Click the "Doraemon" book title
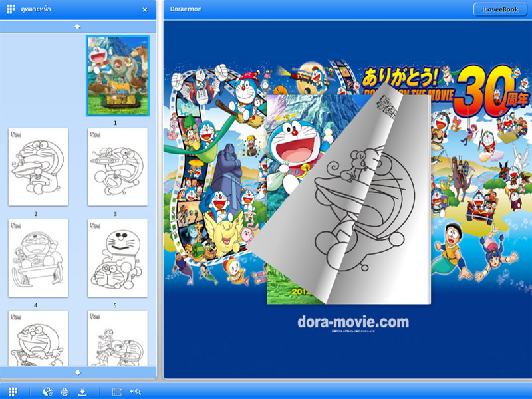This screenshot has width=532, height=399. coord(186,9)
